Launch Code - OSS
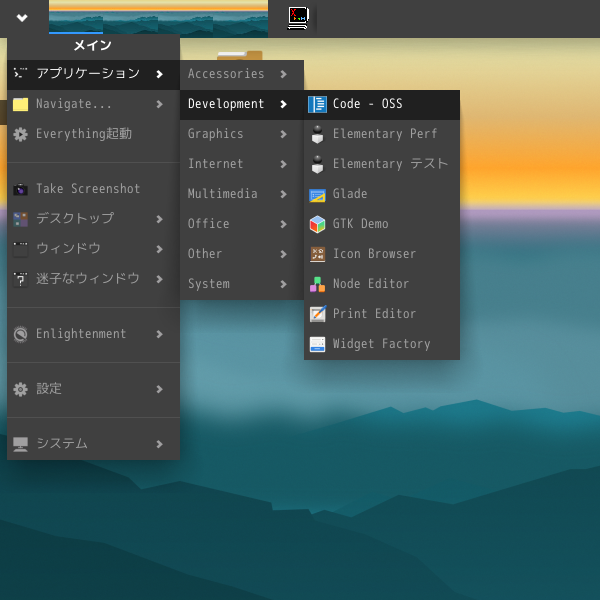The height and width of the screenshot is (600, 600). click(382, 104)
